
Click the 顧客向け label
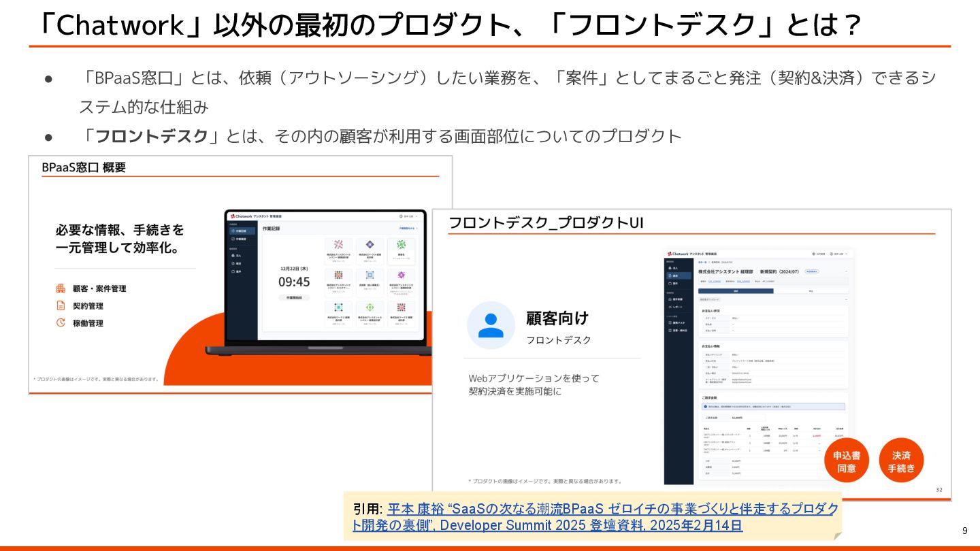point(557,318)
